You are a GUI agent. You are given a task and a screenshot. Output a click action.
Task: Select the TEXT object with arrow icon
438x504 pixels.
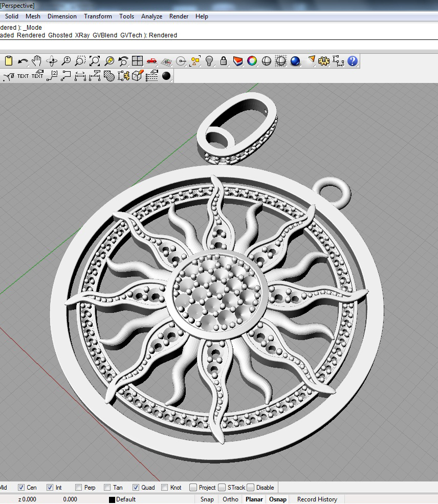tap(37, 75)
